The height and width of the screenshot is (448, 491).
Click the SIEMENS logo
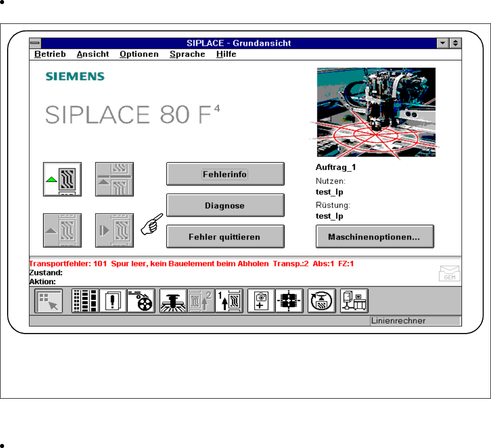[75, 76]
